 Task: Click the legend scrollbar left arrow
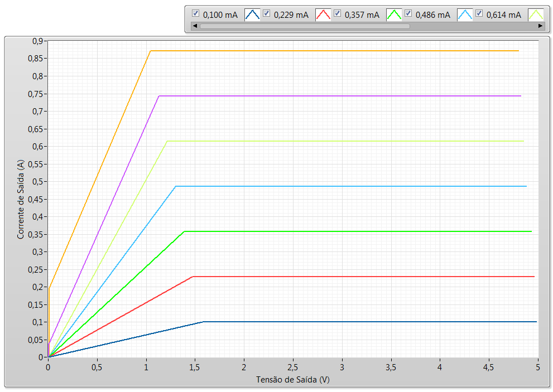pyautogui.click(x=194, y=26)
